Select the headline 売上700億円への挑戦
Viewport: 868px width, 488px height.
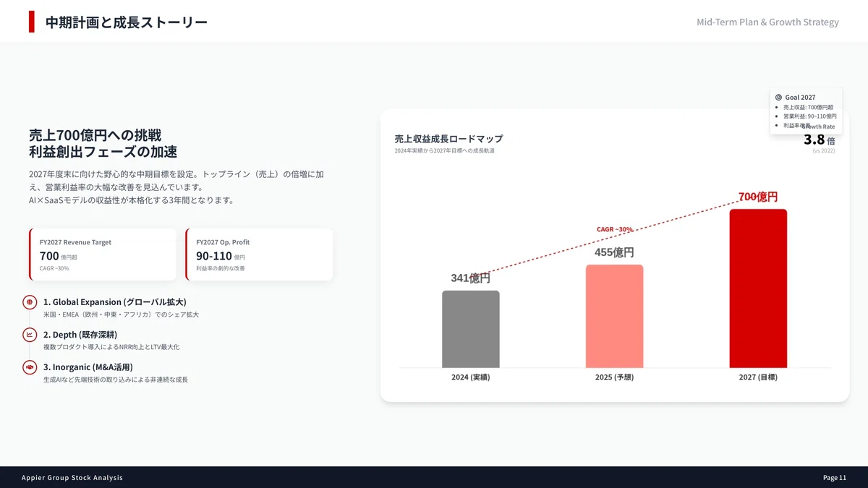(95, 135)
